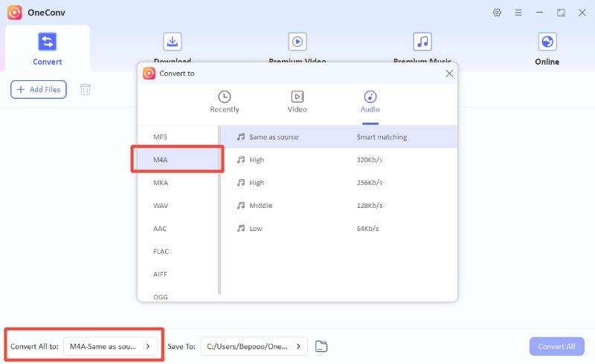
Task: Open the Convert tab
Action: pos(47,48)
